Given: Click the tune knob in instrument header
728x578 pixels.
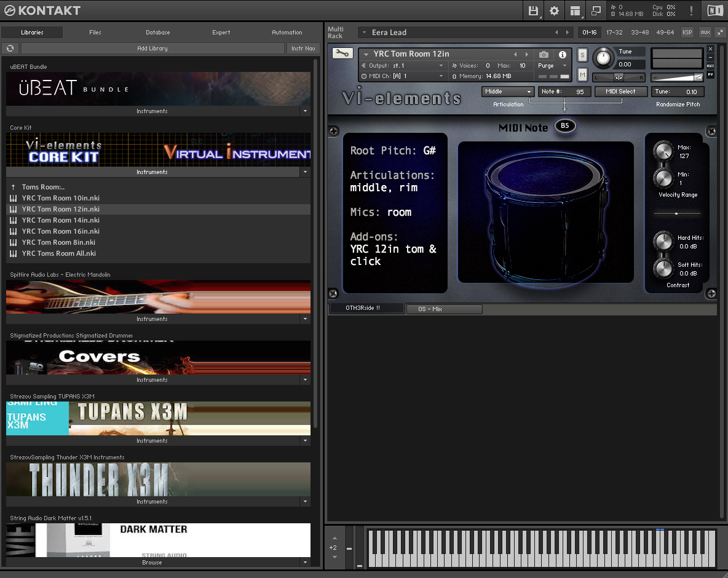Looking at the screenshot, I should [603, 58].
